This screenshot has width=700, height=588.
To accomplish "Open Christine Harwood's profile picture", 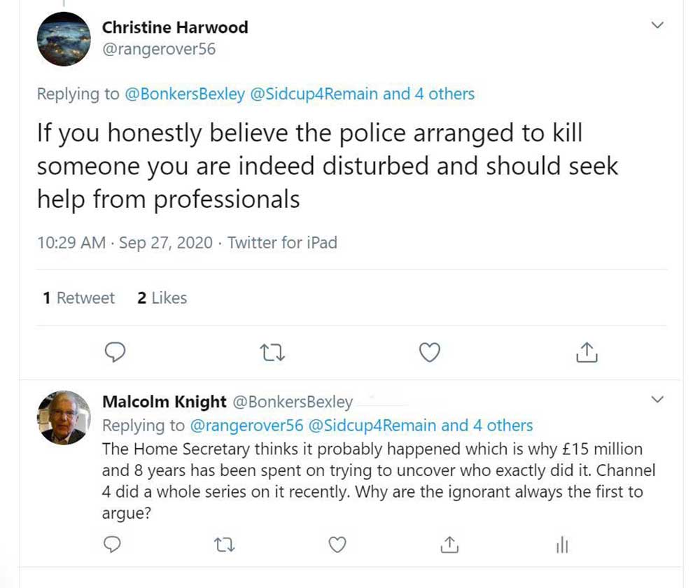I will pos(64,39).
